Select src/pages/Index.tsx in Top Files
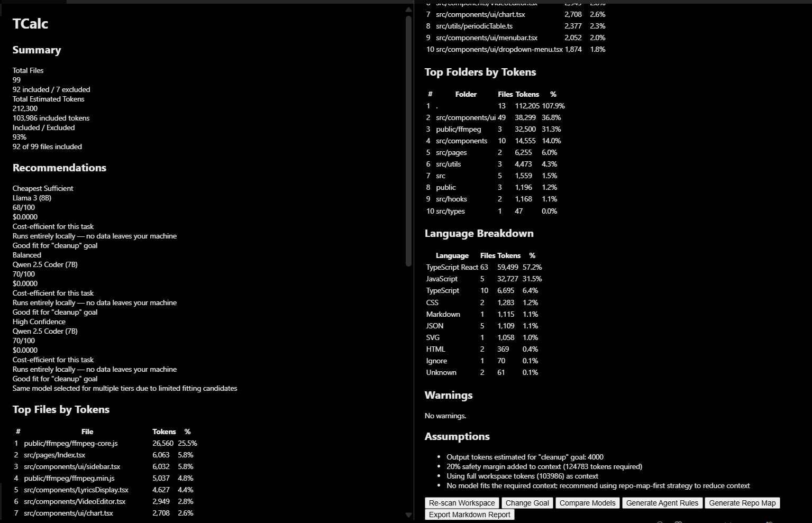The width and height of the screenshot is (812, 523). [106, 455]
